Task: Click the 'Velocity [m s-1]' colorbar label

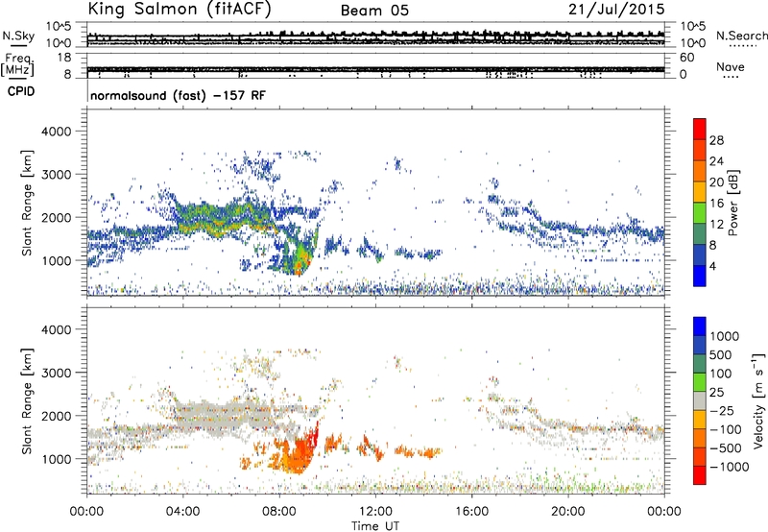Action: tap(758, 400)
